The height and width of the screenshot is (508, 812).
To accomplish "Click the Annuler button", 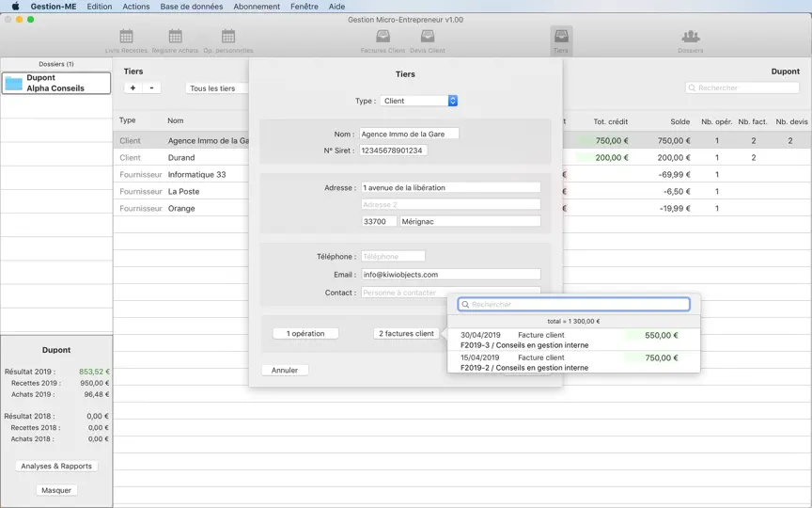I will 285,370.
